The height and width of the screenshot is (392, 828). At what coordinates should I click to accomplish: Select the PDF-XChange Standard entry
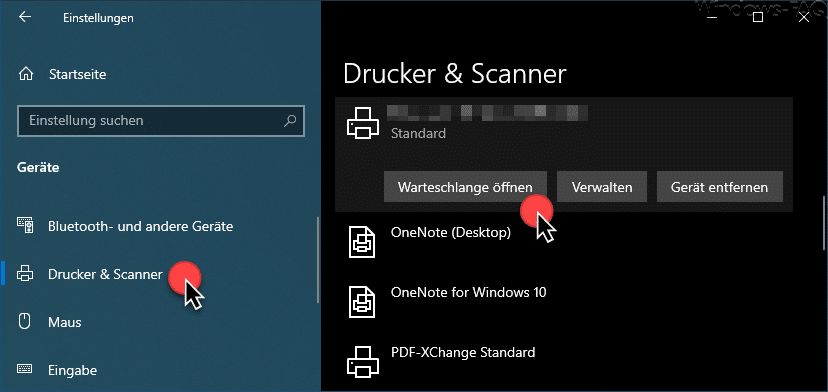click(463, 352)
